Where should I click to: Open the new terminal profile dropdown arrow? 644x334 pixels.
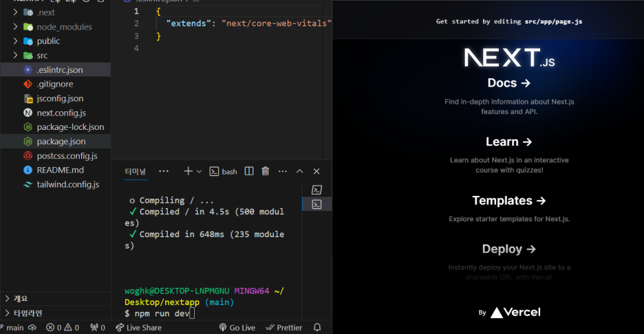coord(200,172)
